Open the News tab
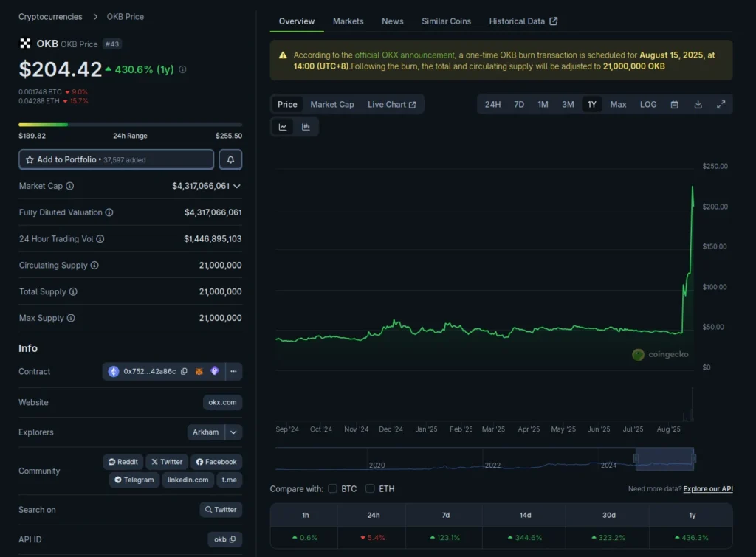This screenshot has height=557, width=756. tap(393, 21)
